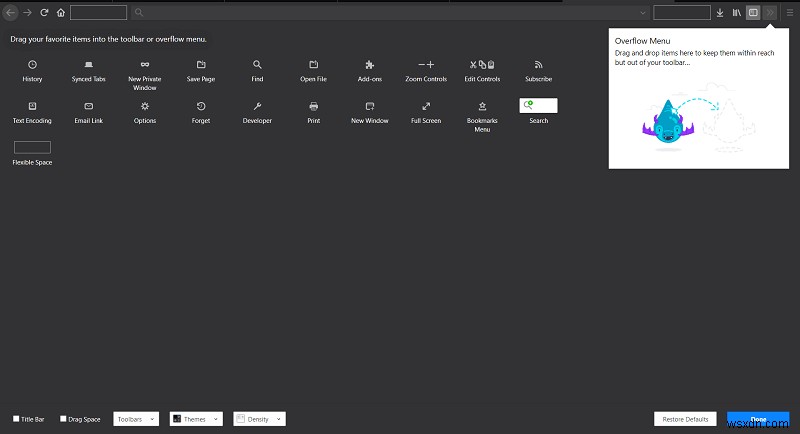Image resolution: width=800 pixels, height=434 pixels.
Task: Select the Synced Tabs icon
Action: pos(88,64)
